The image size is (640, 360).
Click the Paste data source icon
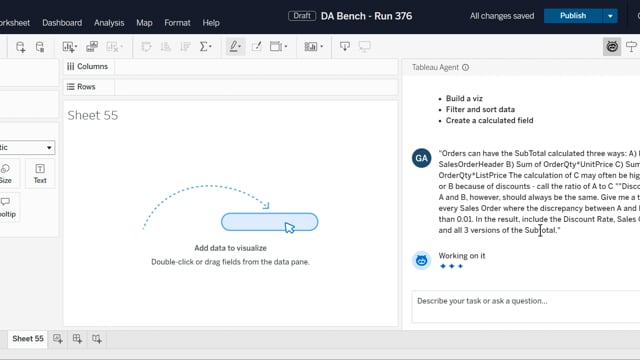(40, 47)
